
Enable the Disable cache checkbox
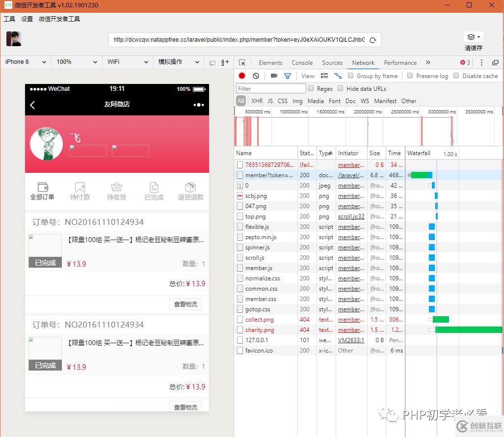[456, 76]
